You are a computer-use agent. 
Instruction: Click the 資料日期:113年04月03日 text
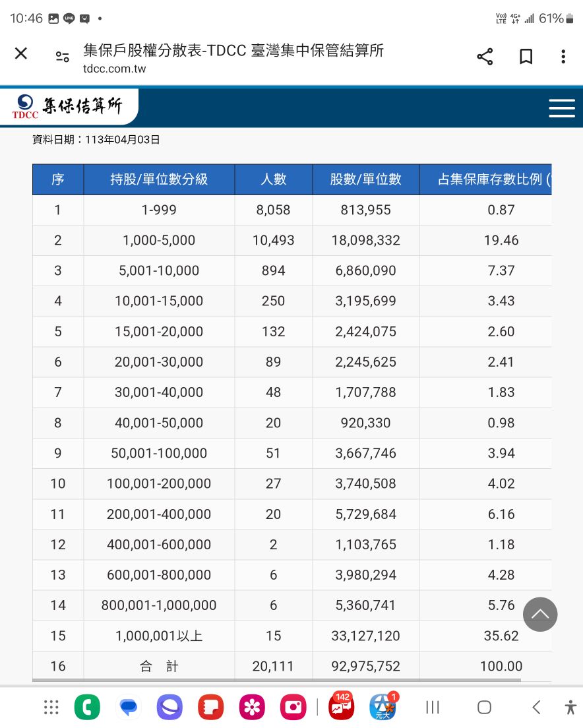[96, 140]
